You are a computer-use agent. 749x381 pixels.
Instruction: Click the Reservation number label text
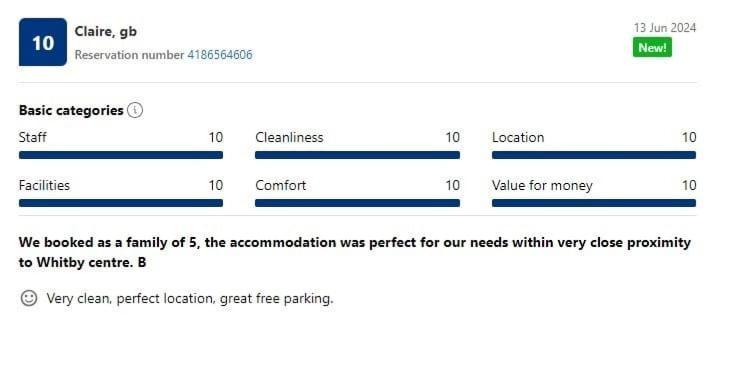click(x=129, y=55)
